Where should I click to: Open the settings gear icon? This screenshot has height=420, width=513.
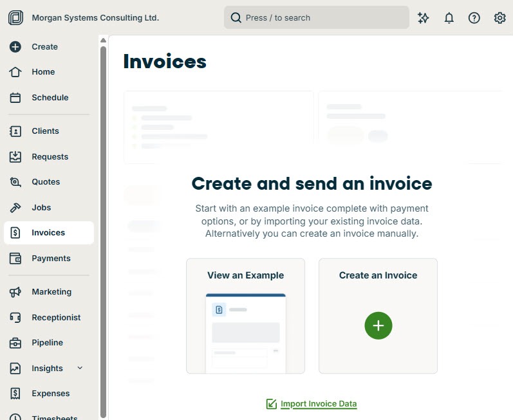click(499, 17)
